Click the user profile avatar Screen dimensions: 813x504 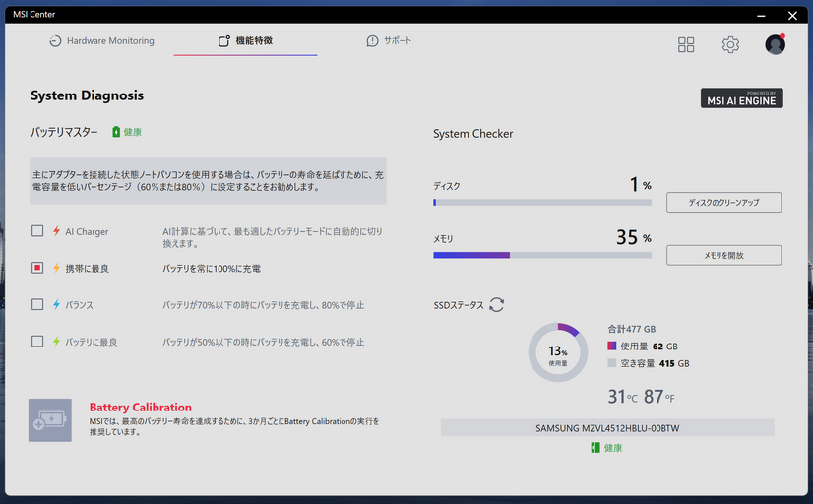[x=775, y=44]
